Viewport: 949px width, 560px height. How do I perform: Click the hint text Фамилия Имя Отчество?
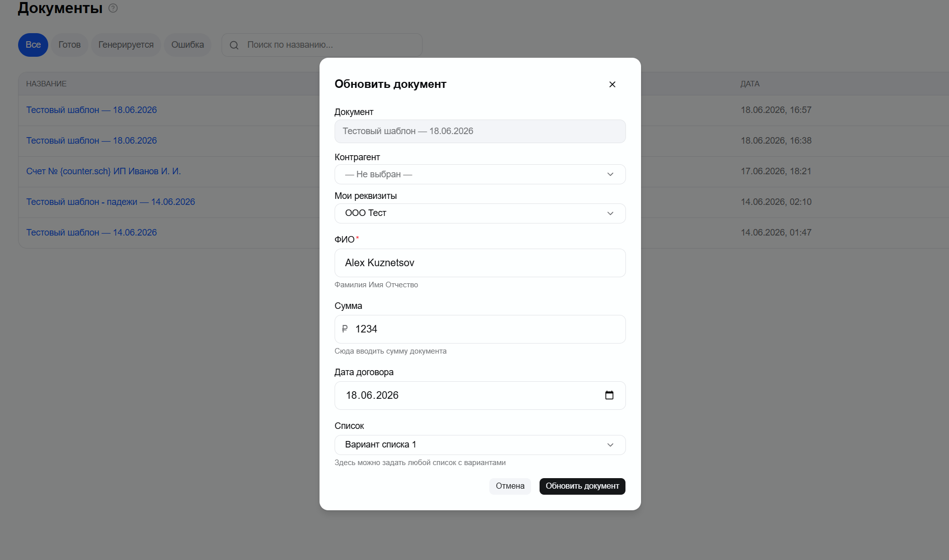tap(376, 285)
